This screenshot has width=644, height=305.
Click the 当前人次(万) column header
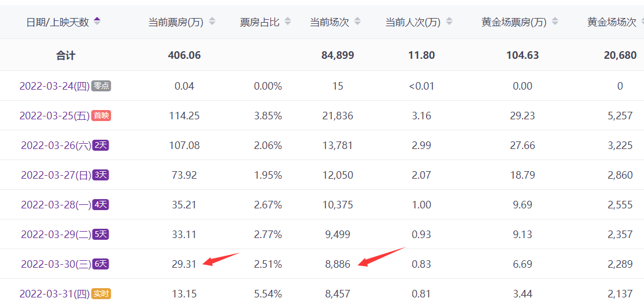coord(413,22)
